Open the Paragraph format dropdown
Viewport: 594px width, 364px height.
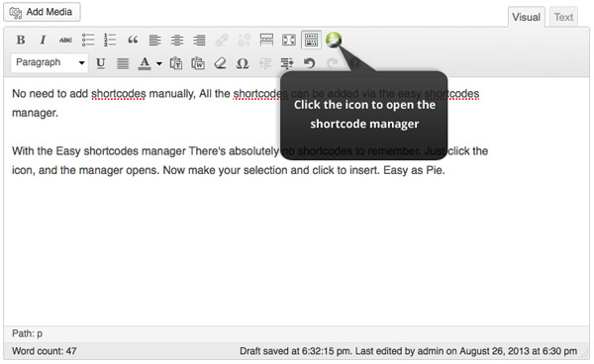[x=49, y=62]
